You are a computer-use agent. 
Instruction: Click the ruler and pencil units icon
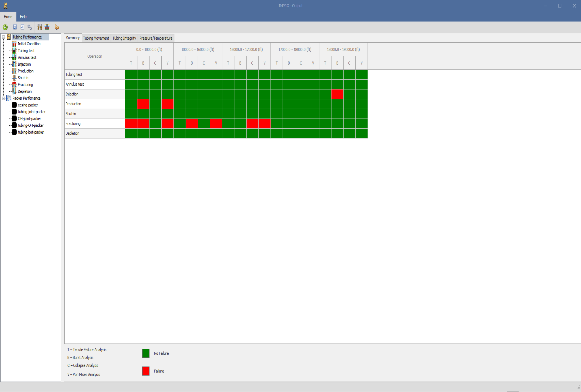coord(57,27)
